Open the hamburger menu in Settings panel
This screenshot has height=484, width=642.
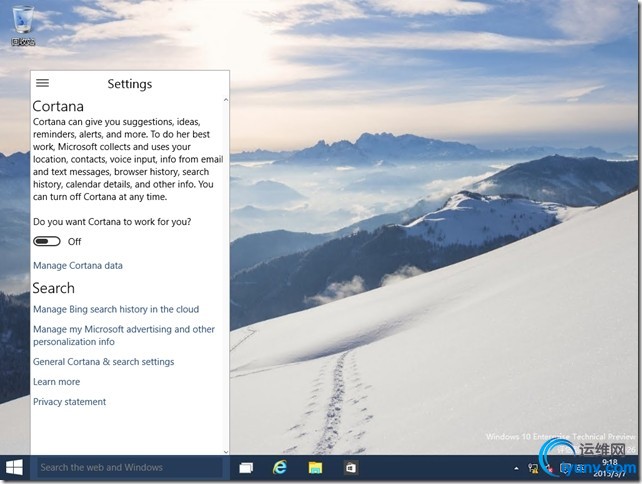tap(43, 83)
